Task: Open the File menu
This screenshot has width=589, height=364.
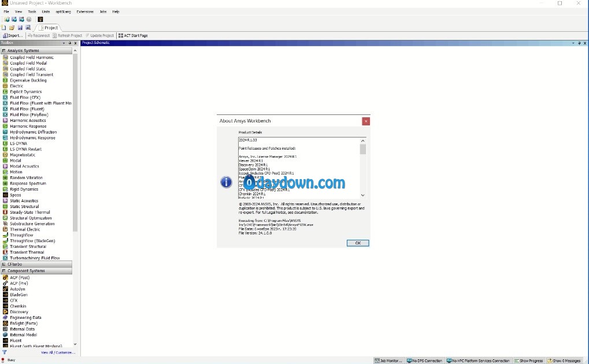Action: pos(6,12)
